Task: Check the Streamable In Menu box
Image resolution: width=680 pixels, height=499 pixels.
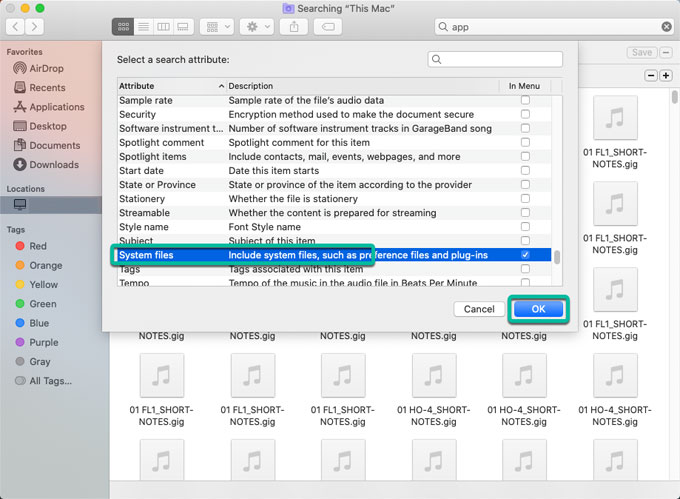Action: (x=525, y=213)
